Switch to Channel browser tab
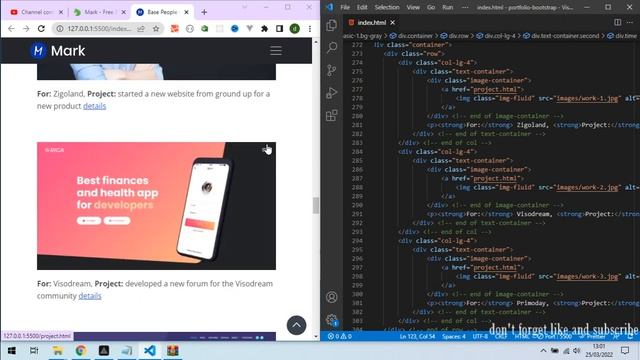Screen dimensions: 640x360 [37, 12]
